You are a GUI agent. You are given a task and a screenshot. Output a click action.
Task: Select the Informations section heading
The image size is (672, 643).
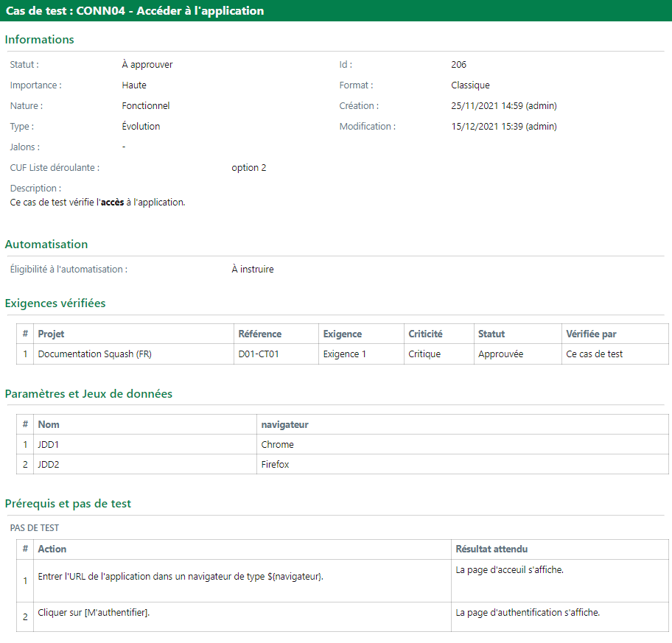click(40, 40)
